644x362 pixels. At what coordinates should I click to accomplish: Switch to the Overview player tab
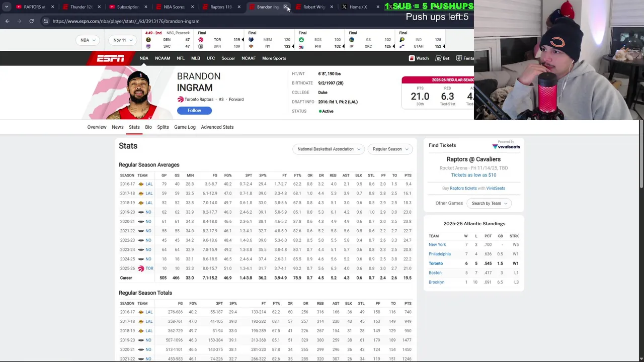(97, 127)
